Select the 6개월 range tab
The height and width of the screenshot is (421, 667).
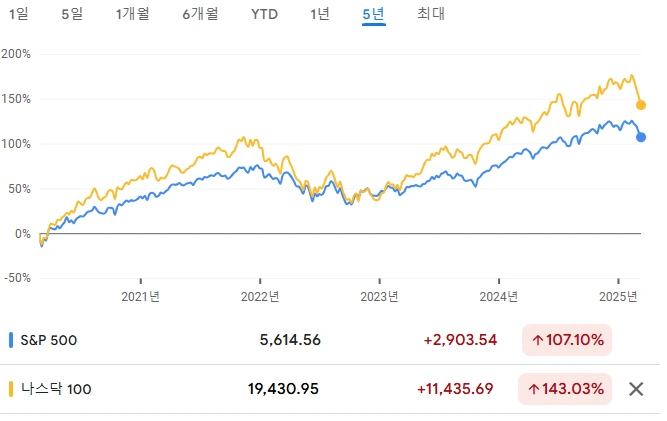pyautogui.click(x=200, y=14)
